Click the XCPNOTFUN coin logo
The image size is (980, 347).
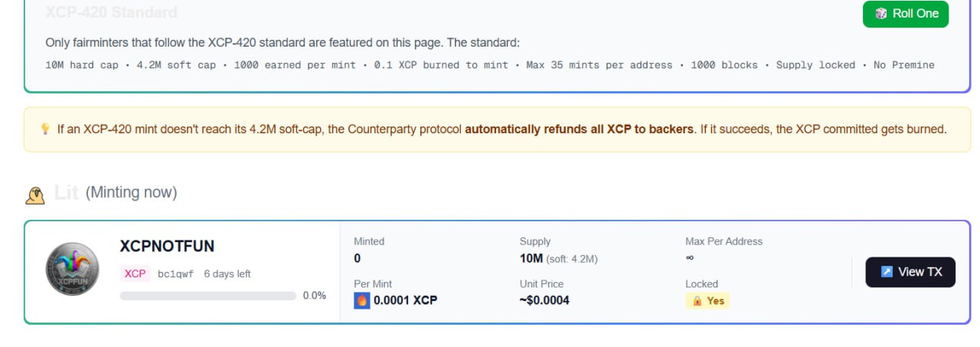tap(72, 268)
